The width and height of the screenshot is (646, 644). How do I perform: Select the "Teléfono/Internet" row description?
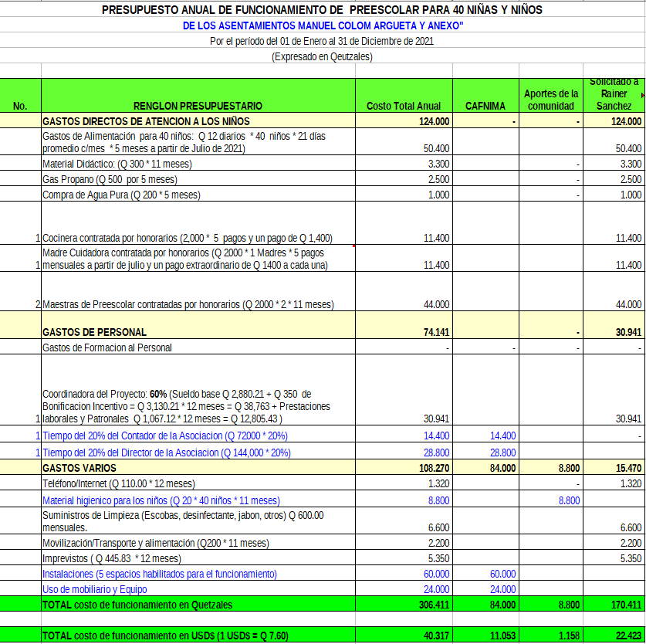pyautogui.click(x=119, y=483)
